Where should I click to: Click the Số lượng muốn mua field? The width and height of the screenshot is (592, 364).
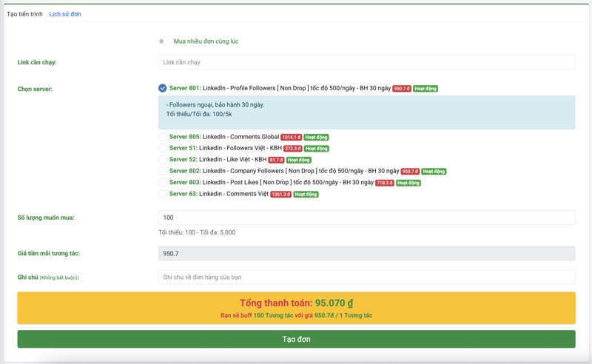[366, 218]
